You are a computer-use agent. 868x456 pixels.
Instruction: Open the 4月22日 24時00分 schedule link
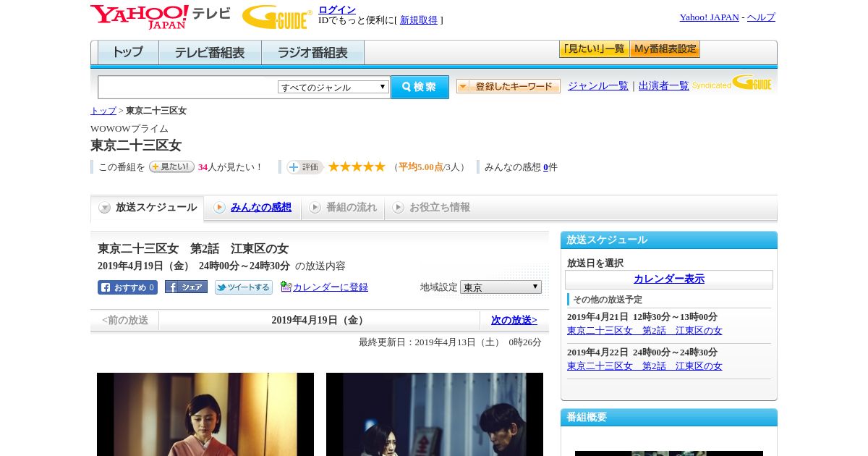point(644,366)
